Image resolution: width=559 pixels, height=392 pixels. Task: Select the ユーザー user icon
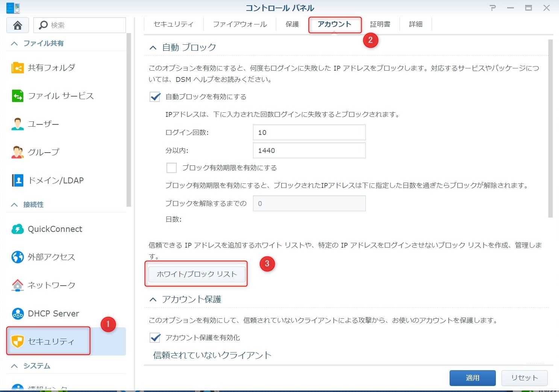18,124
